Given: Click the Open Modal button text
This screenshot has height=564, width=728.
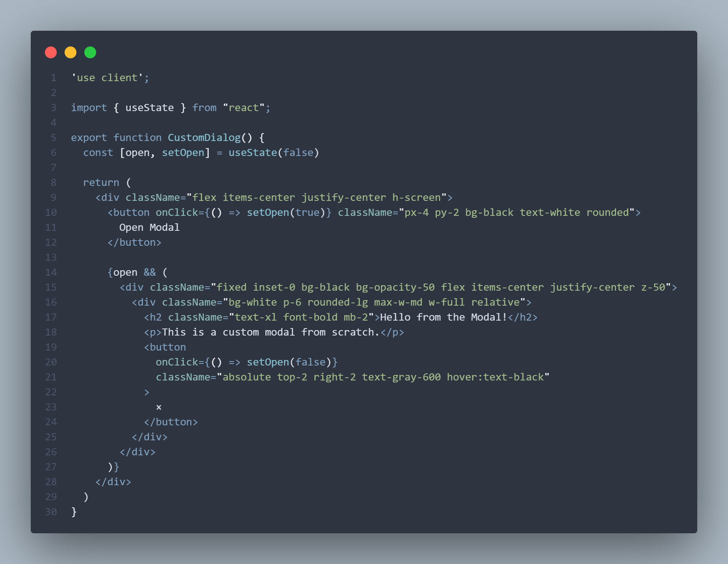Looking at the screenshot, I should pos(150,228).
